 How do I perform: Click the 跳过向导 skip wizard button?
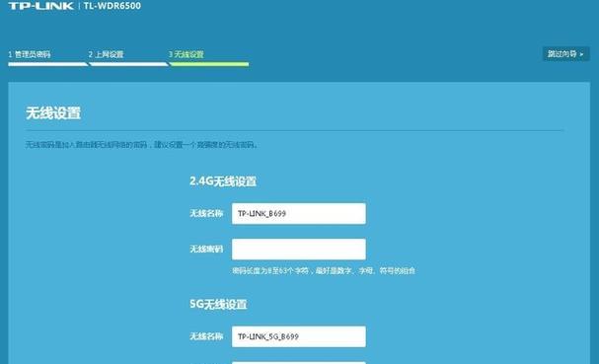[x=565, y=54]
